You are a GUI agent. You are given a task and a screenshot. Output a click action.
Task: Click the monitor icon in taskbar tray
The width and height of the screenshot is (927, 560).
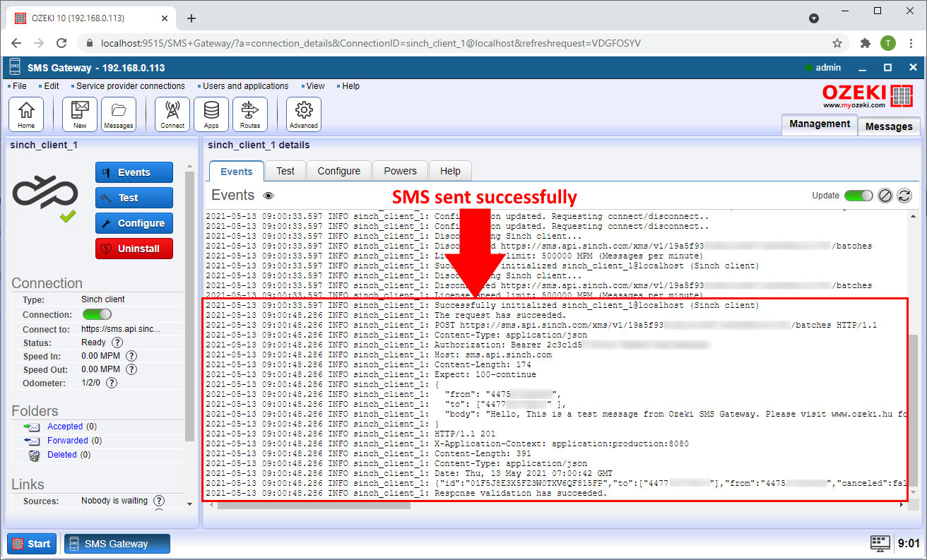(880, 543)
